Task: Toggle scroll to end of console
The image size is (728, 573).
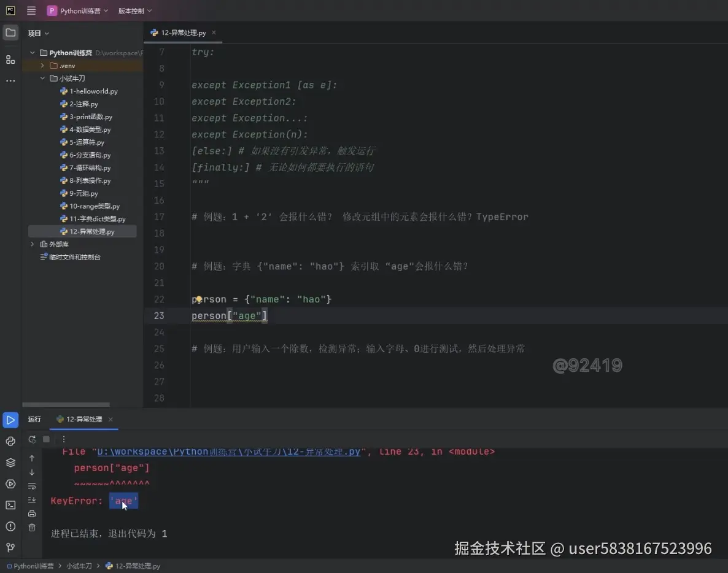Action: [x=31, y=500]
